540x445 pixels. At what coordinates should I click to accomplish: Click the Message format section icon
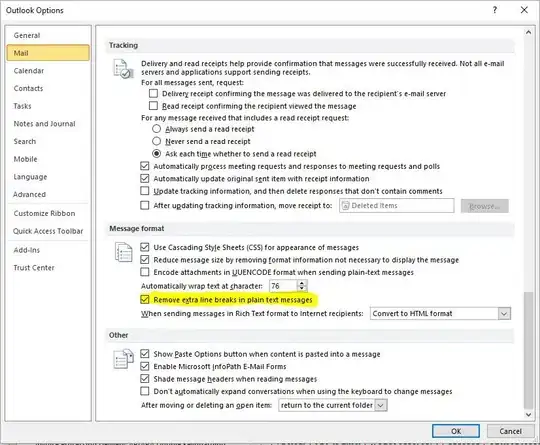point(123,252)
